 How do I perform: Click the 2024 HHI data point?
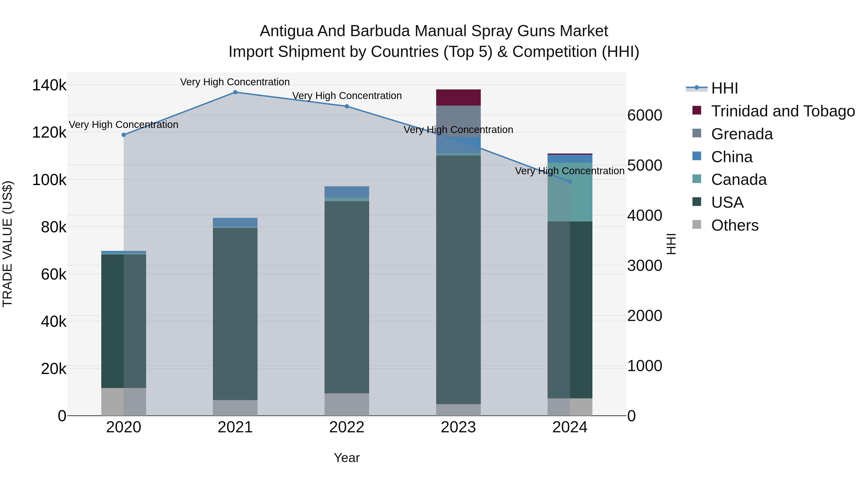(x=570, y=181)
